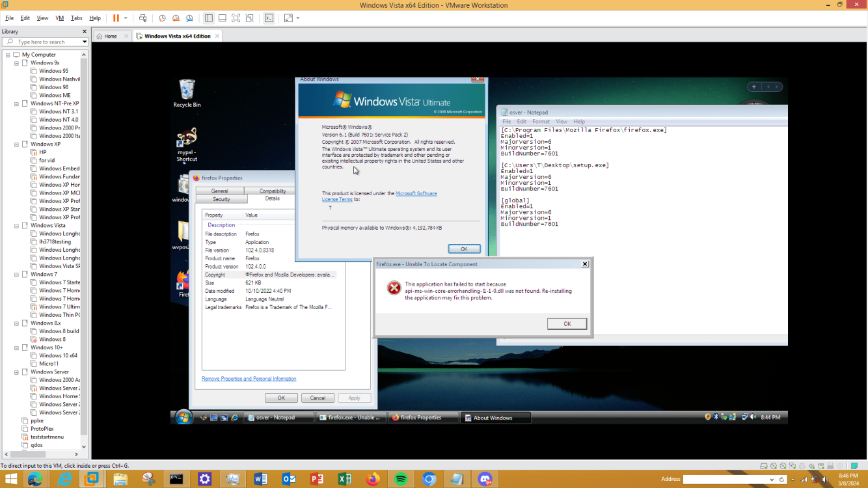
Task: Click the stretch guest display icon
Action: (288, 18)
